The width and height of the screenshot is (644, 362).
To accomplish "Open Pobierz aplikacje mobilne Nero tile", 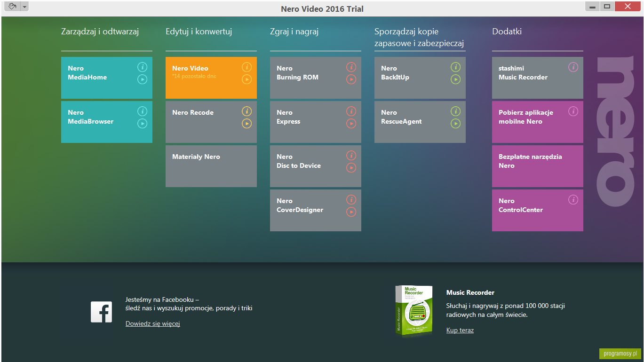I will pyautogui.click(x=538, y=122).
